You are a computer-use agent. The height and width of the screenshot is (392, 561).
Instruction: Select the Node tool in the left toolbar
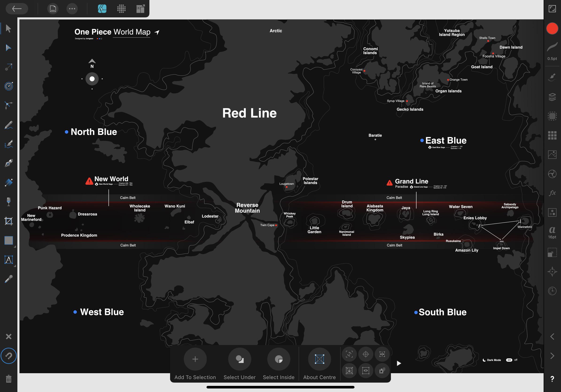pos(8,47)
